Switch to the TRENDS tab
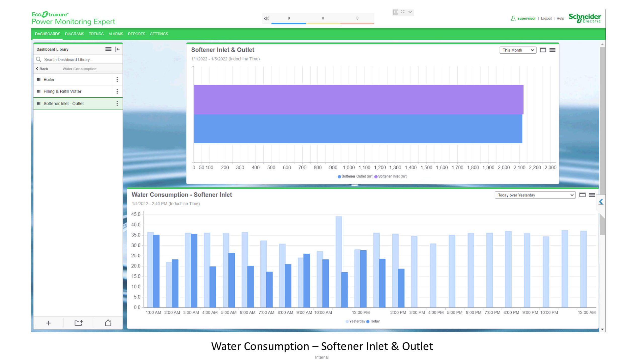 click(x=96, y=34)
